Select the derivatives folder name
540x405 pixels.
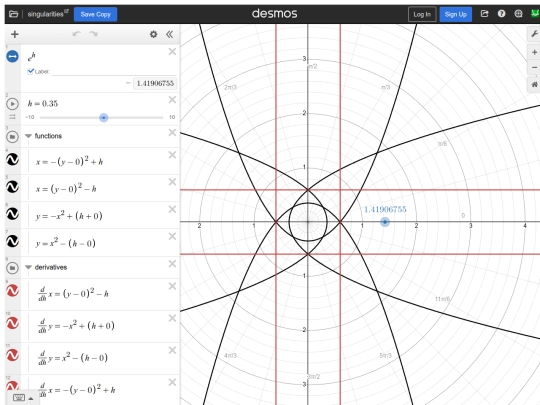(51, 267)
